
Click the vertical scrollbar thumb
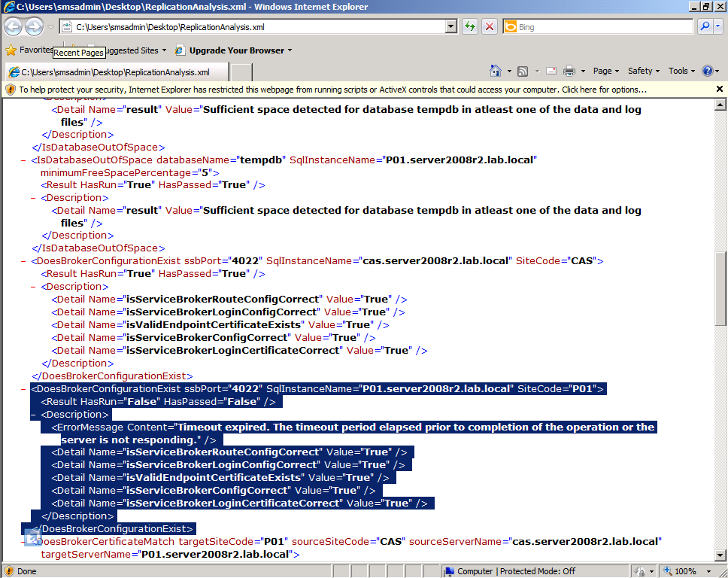tap(720, 288)
